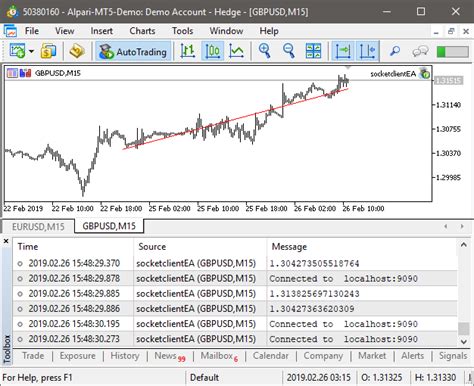Click the chart shift triangle marker at top
The image size is (474, 386).
(x=348, y=68)
